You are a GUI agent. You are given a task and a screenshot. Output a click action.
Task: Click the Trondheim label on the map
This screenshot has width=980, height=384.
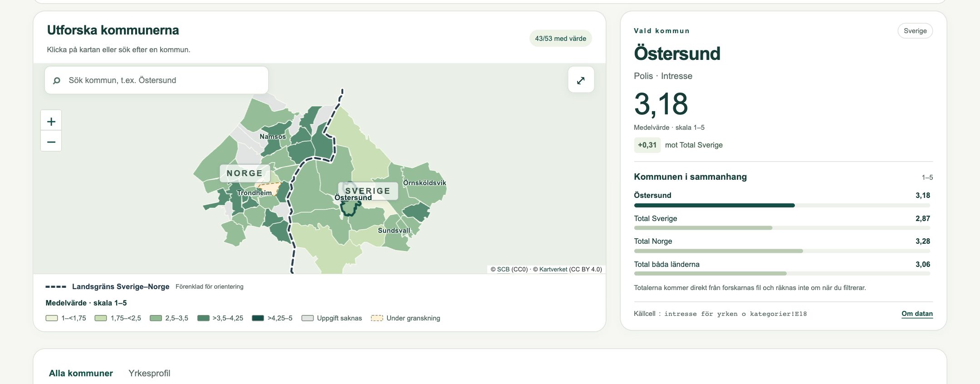pos(254,193)
